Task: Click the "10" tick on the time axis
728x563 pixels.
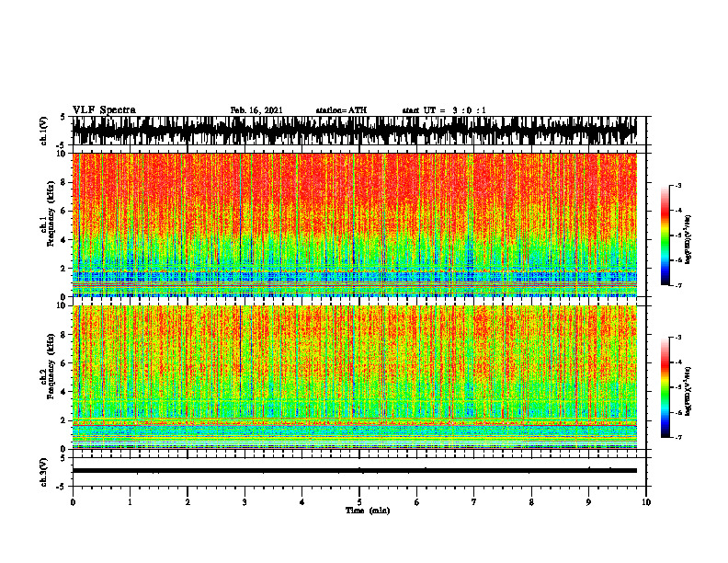Action: point(646,502)
